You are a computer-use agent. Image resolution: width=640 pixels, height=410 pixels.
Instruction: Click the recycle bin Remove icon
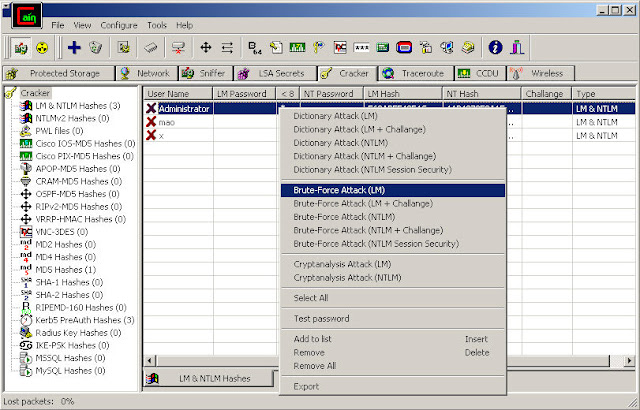96,48
